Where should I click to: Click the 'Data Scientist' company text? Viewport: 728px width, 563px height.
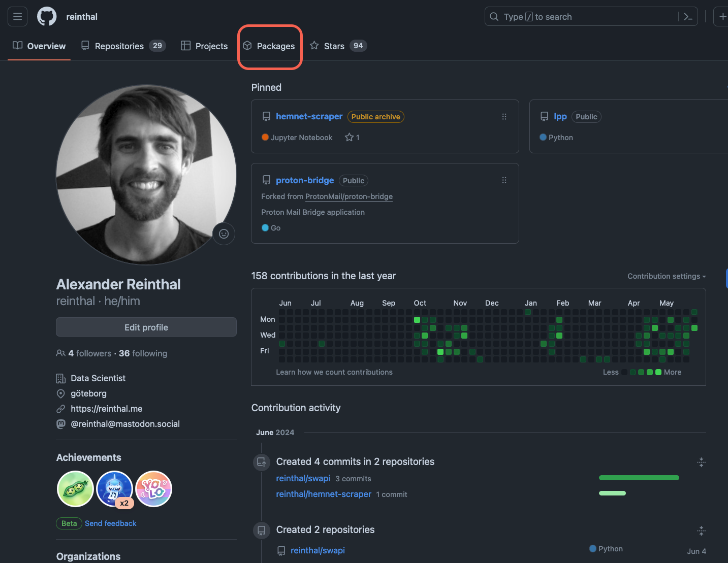[98, 378]
